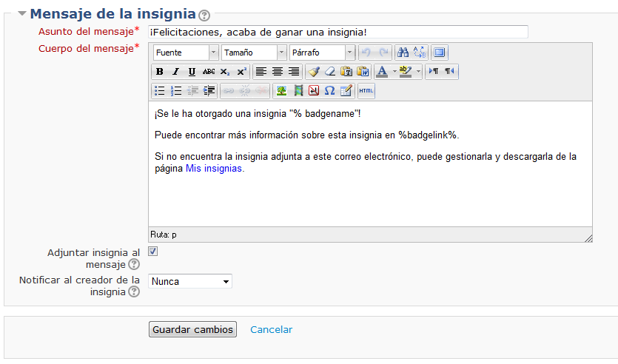
Task: Open the HTML source editor
Action: click(x=366, y=91)
